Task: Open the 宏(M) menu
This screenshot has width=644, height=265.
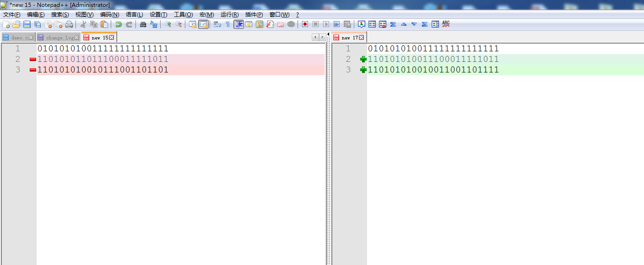Action: point(207,15)
